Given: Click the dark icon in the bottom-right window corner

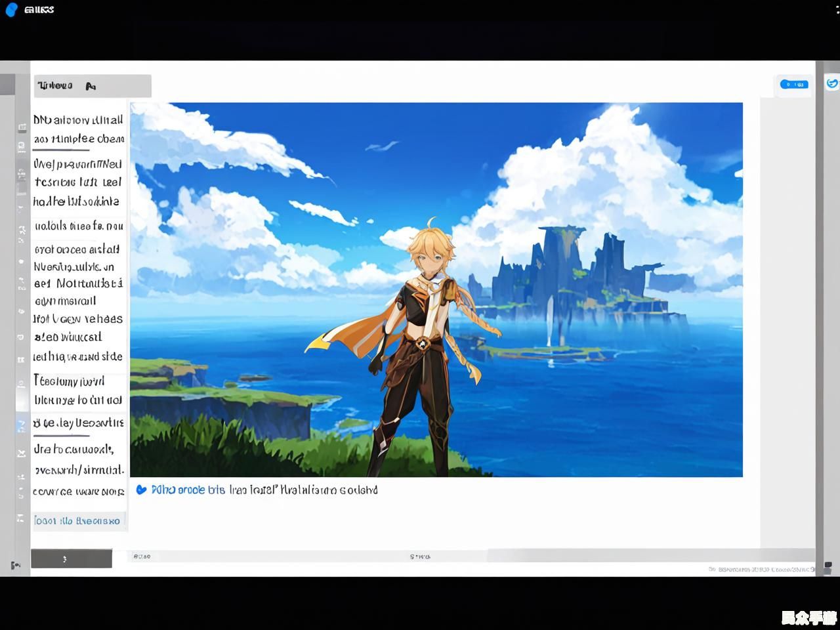Looking at the screenshot, I should click(827, 566).
